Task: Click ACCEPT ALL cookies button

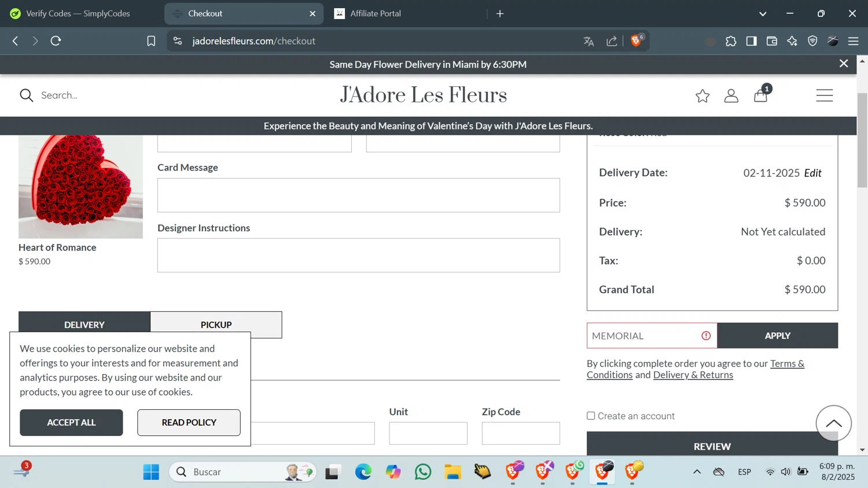Action: point(71,423)
